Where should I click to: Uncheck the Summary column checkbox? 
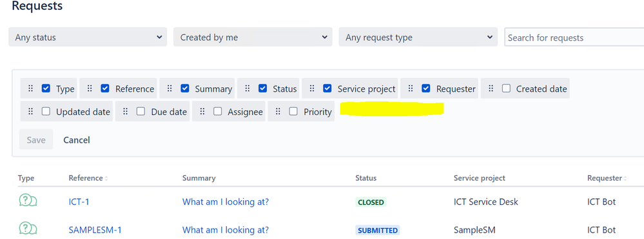[185, 88]
